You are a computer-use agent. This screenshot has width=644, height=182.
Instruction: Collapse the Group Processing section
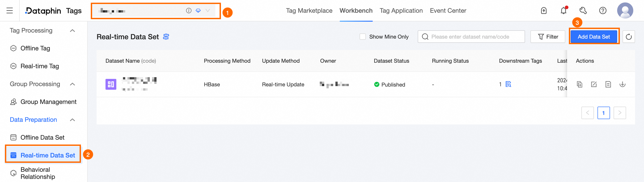pyautogui.click(x=72, y=84)
